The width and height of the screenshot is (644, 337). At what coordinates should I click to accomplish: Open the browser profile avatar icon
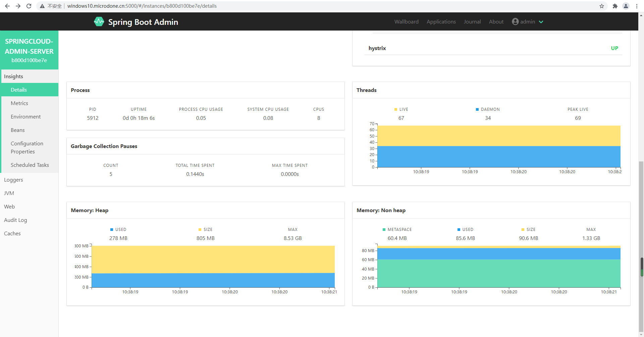click(626, 6)
